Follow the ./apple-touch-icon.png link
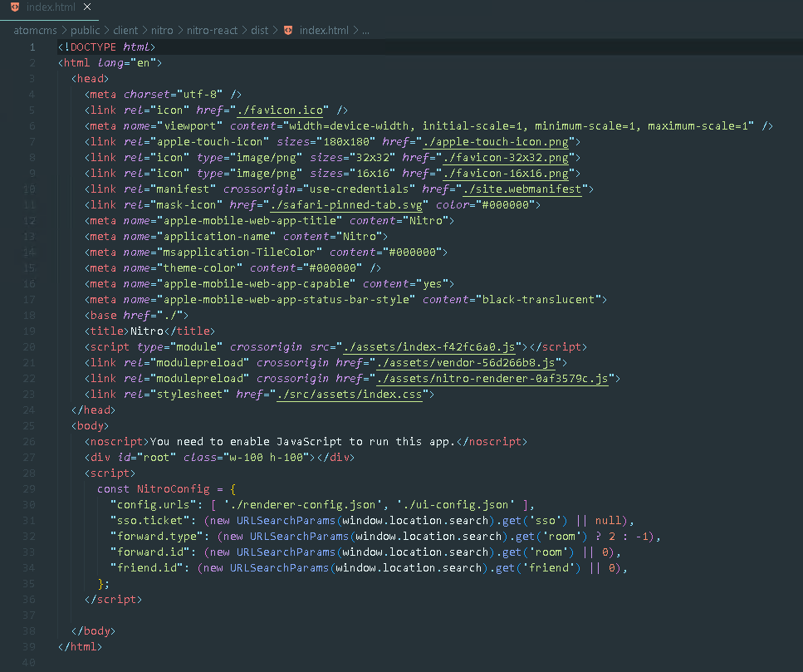 pos(496,142)
